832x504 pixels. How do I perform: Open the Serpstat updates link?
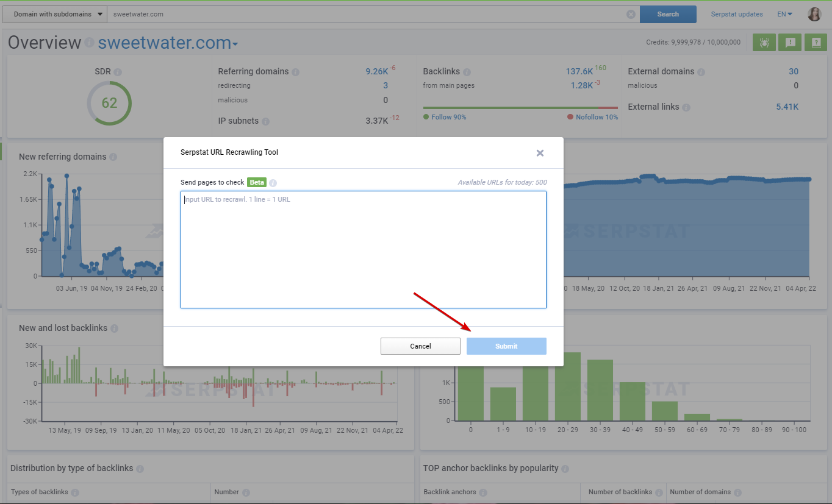point(737,14)
